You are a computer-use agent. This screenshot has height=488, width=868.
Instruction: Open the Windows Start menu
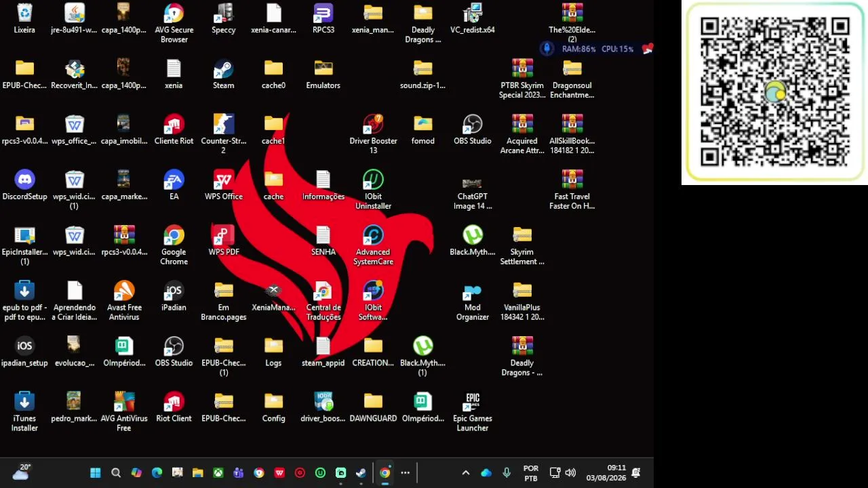tap(96, 473)
